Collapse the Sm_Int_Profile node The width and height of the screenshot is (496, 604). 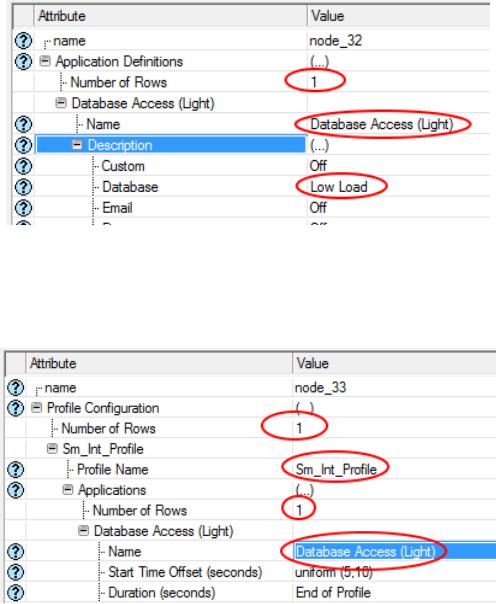pyautogui.click(x=52, y=448)
